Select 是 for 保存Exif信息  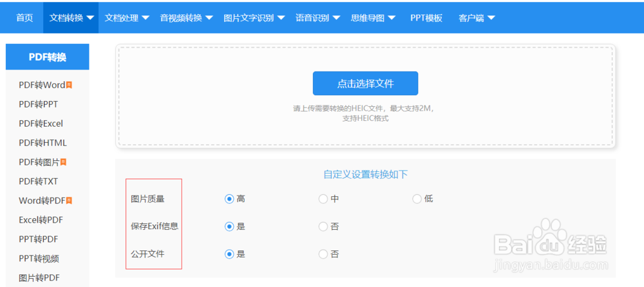click(229, 227)
